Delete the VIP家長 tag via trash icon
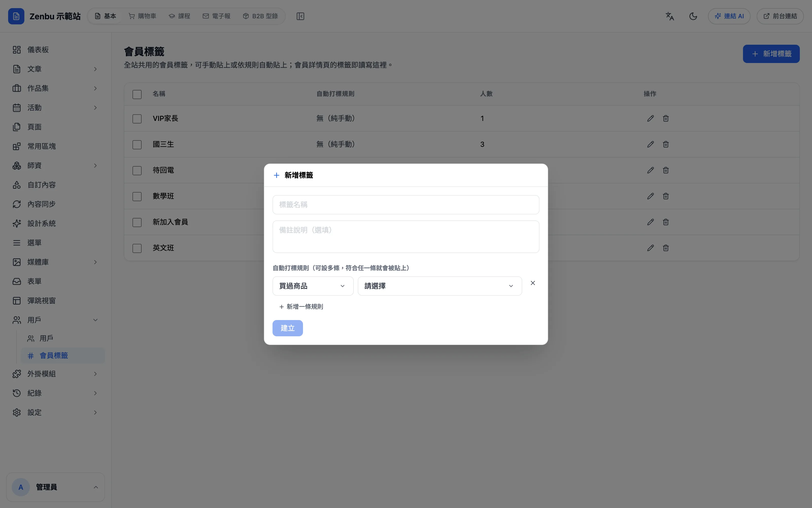The image size is (812, 508). 666,118
